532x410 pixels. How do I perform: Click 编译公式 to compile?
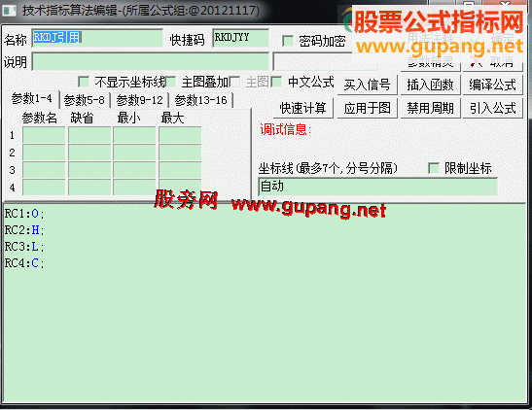(x=493, y=85)
